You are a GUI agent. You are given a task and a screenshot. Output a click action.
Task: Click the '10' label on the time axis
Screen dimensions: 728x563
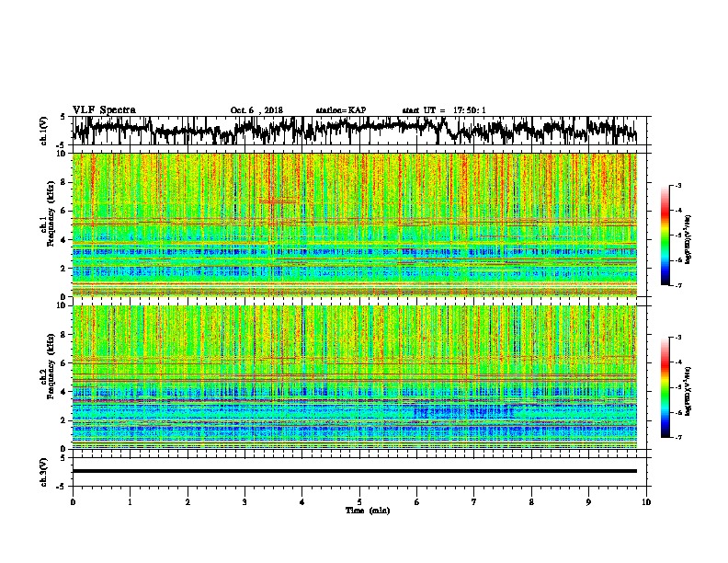(646, 502)
